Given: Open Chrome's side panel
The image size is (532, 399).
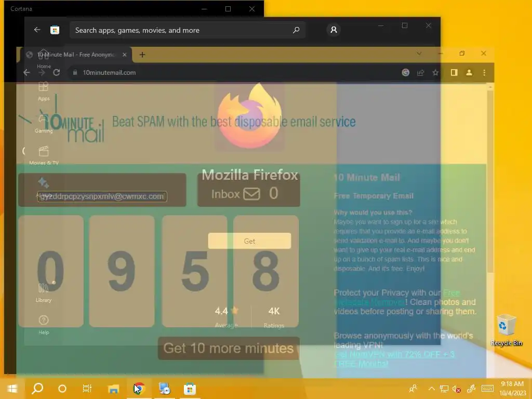Looking at the screenshot, I should point(454,72).
